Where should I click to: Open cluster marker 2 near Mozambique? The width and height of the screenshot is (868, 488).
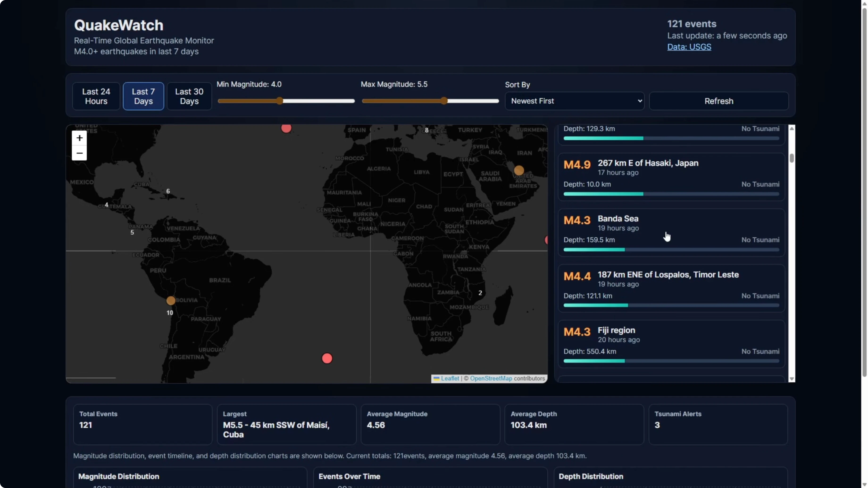tap(480, 293)
